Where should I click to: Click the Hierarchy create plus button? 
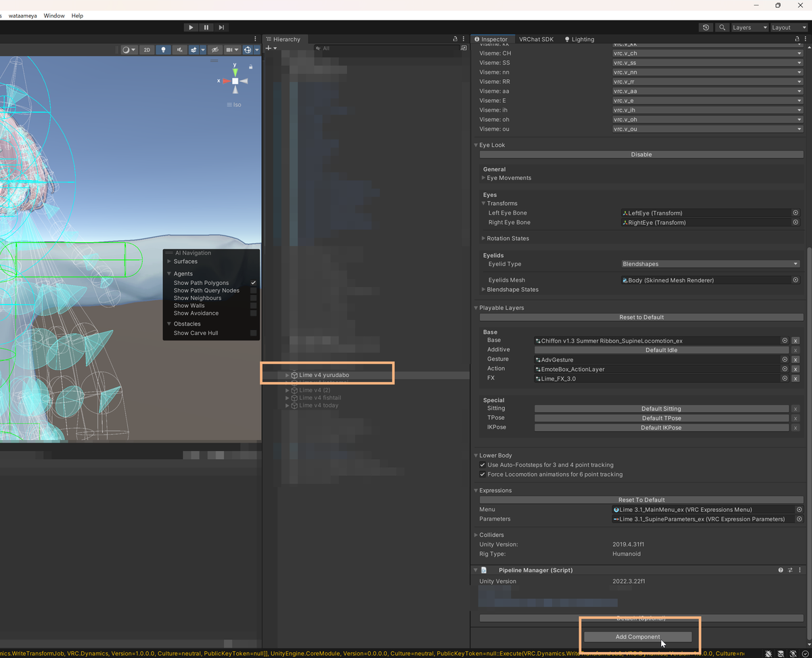(271, 49)
